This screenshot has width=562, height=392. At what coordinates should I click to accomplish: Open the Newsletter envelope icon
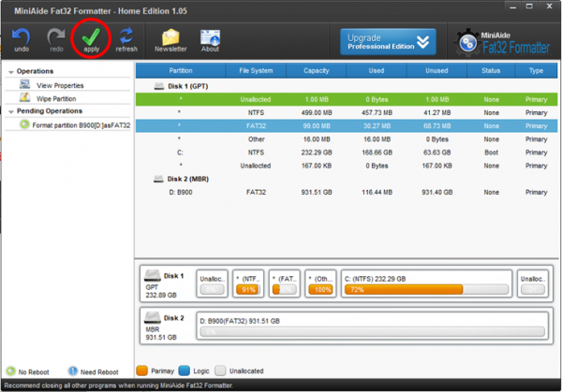[x=170, y=36]
